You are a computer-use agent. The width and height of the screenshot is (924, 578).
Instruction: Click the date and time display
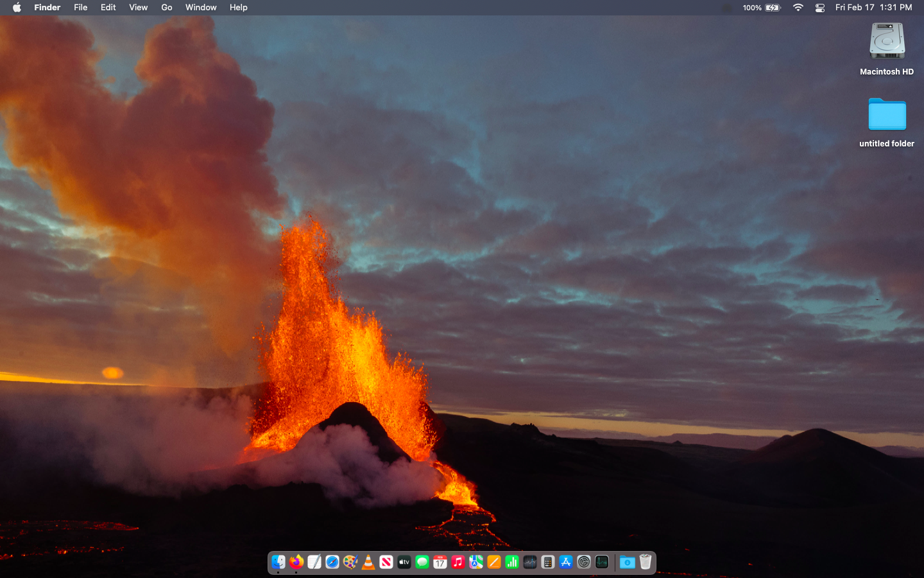pos(873,8)
